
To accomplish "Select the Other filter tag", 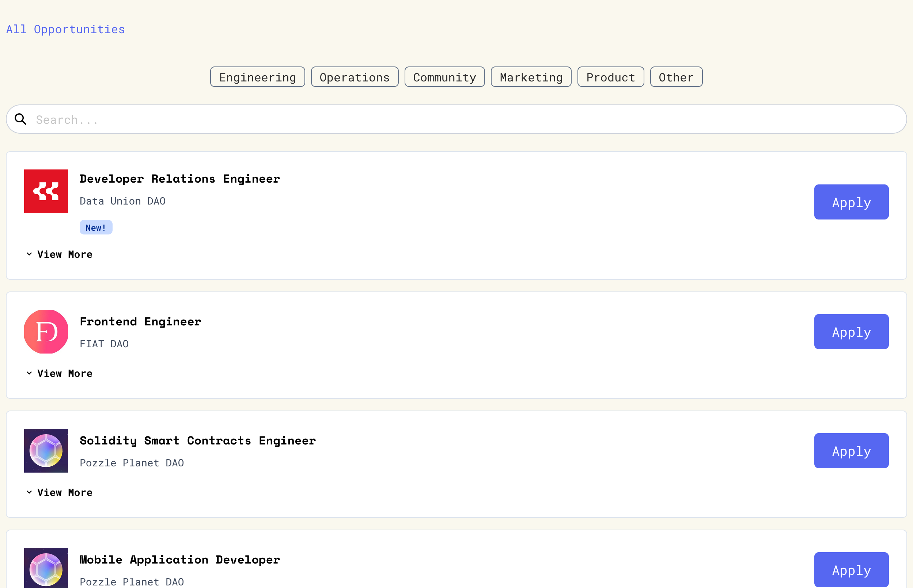I will pyautogui.click(x=676, y=77).
